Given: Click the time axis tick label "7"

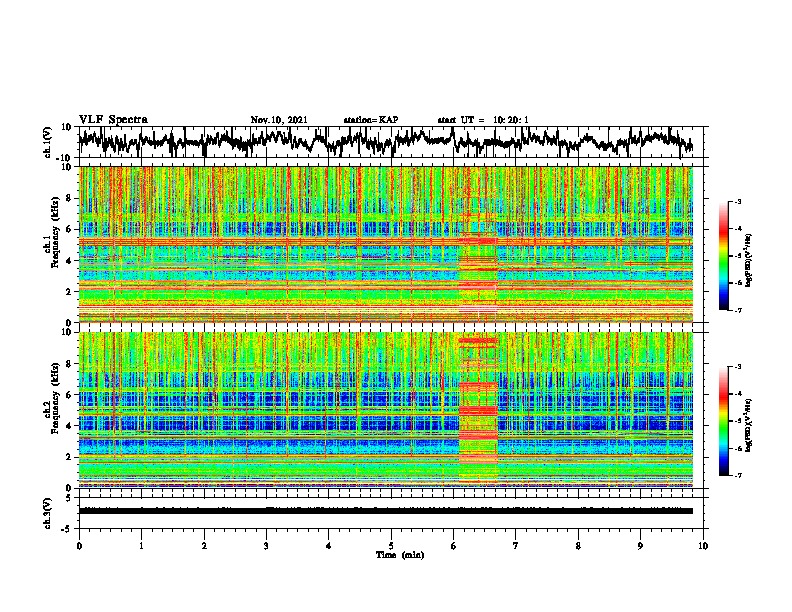Looking at the screenshot, I should pyautogui.click(x=516, y=546).
